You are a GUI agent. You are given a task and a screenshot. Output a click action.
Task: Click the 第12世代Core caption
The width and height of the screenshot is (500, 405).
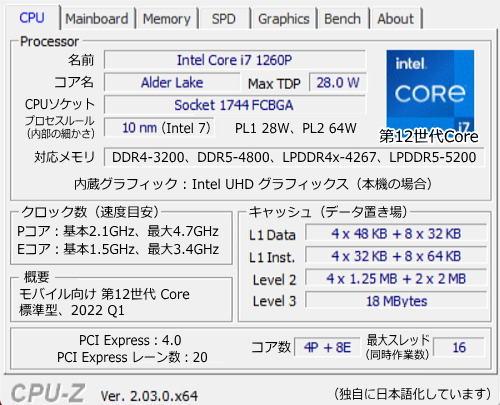coord(429,136)
